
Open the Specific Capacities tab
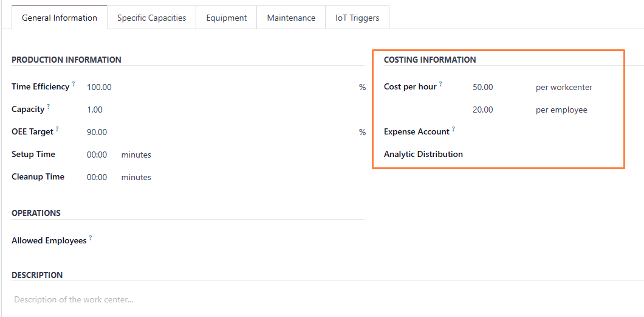coord(151,18)
